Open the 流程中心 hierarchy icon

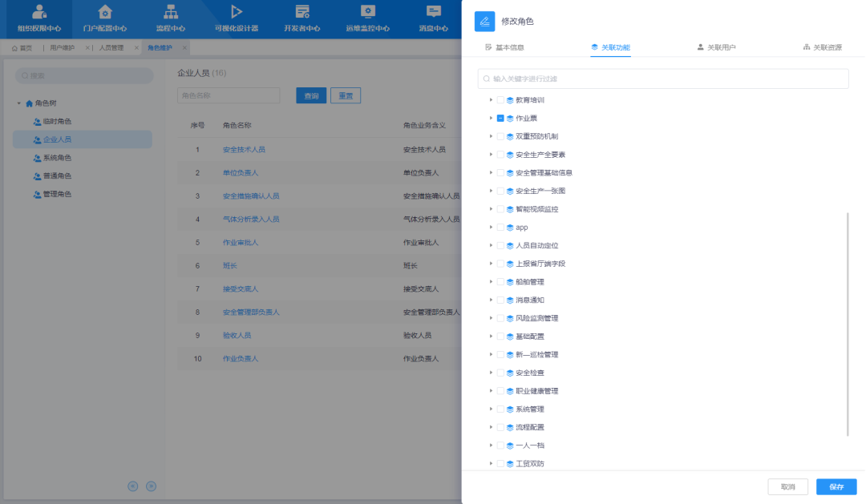[170, 12]
